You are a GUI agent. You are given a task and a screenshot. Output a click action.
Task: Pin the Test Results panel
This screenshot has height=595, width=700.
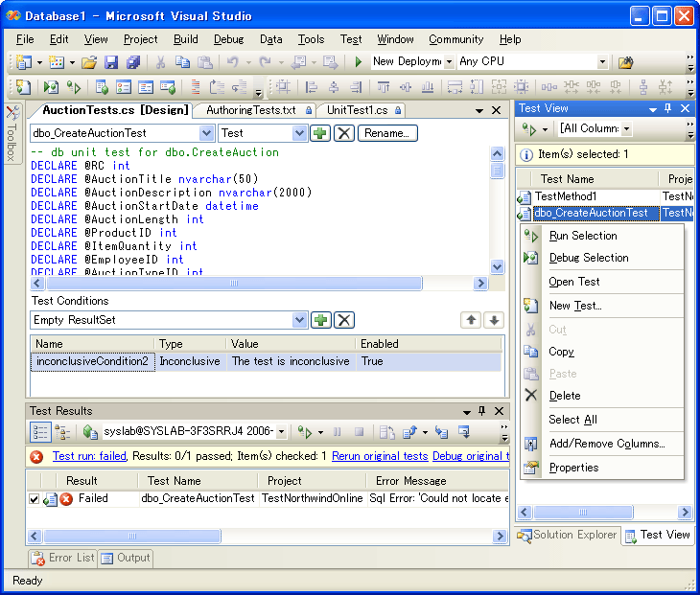(481, 411)
